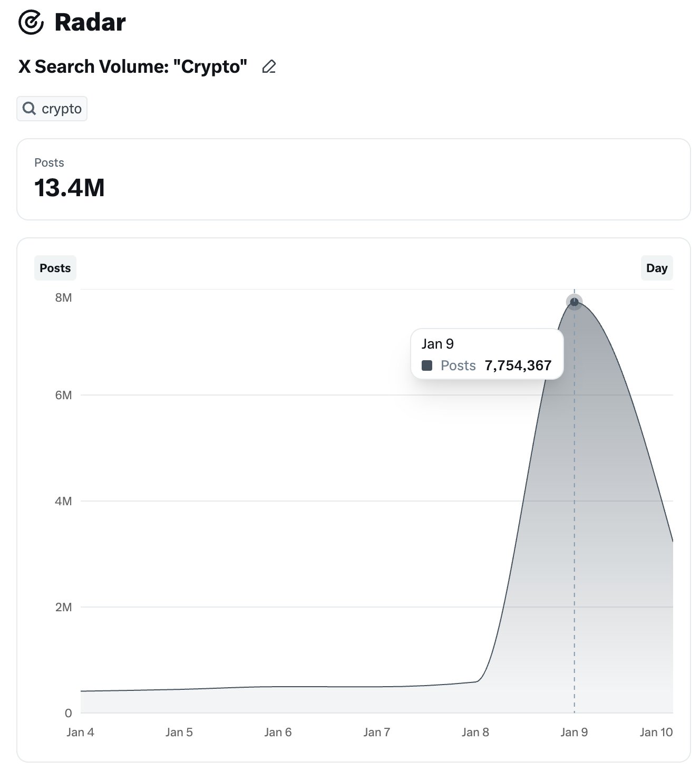Viewport: 700px width, 770px height.
Task: Click the Jan 6 x-axis label
Action: click(278, 732)
